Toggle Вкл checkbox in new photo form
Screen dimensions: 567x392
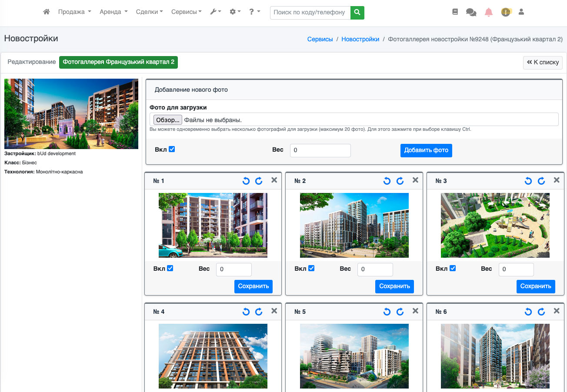pos(172,149)
